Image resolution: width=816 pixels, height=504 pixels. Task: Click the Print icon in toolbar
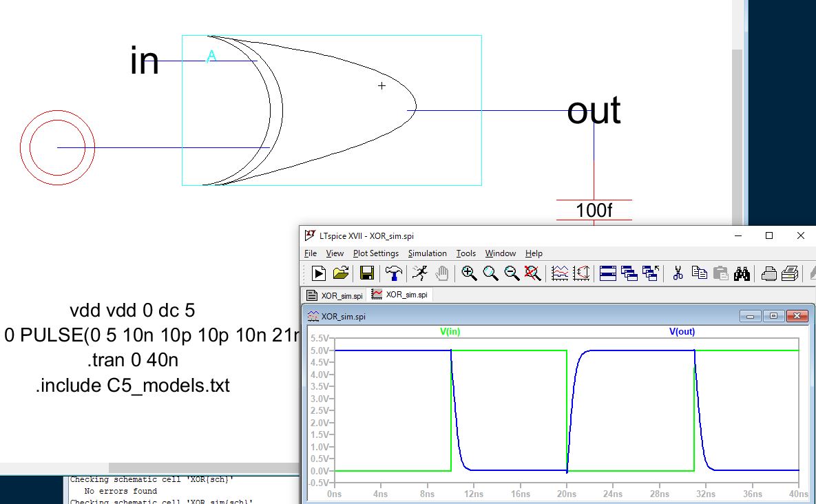click(x=769, y=273)
